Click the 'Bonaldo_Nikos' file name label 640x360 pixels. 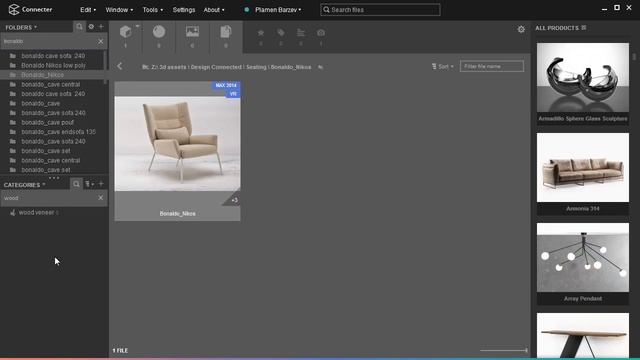(x=178, y=213)
